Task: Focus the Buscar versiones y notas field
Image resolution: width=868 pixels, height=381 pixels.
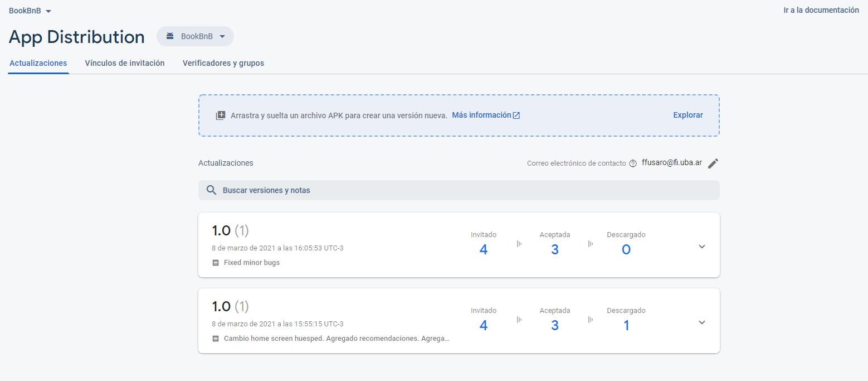Action: pos(459,190)
